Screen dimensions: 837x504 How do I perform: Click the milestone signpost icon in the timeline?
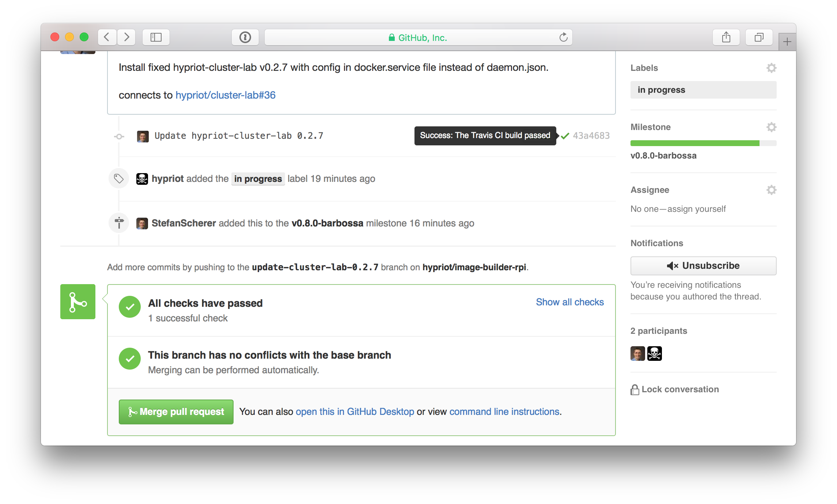pyautogui.click(x=118, y=222)
